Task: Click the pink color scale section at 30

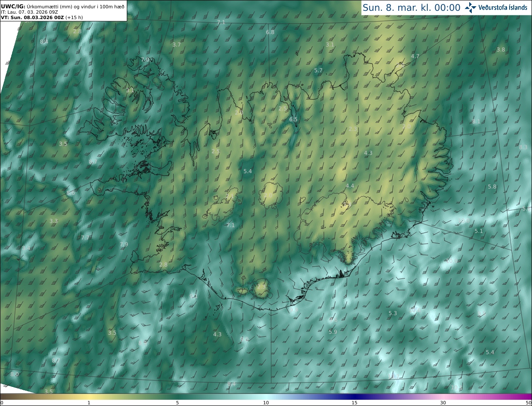Action: coord(443,397)
